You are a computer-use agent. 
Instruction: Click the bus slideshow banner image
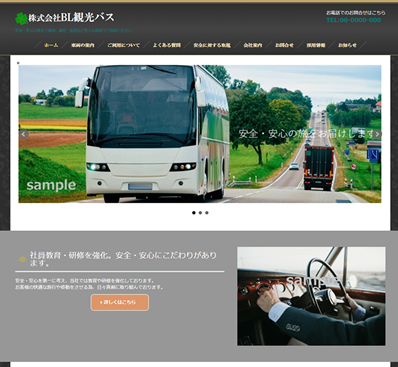pos(200,134)
